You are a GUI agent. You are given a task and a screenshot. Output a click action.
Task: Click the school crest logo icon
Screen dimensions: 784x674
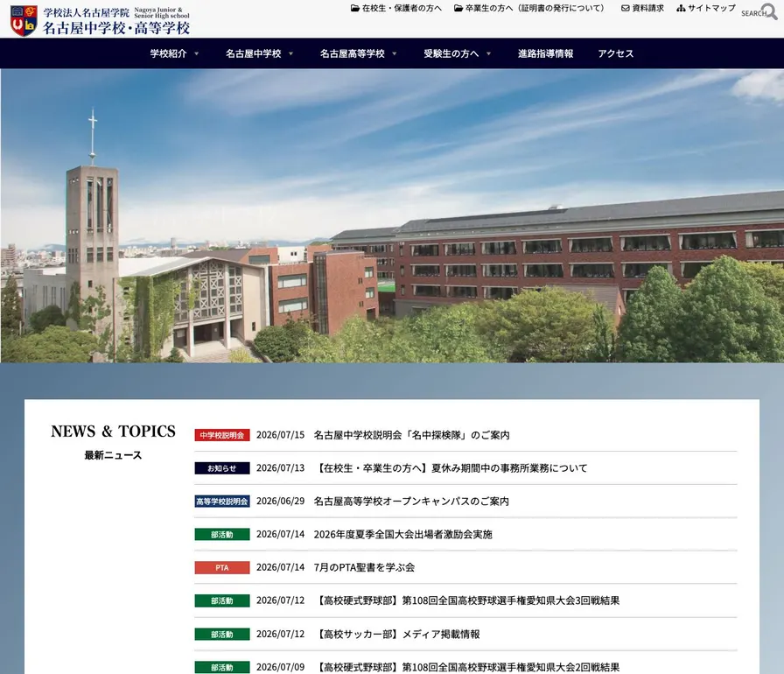pos(24,21)
